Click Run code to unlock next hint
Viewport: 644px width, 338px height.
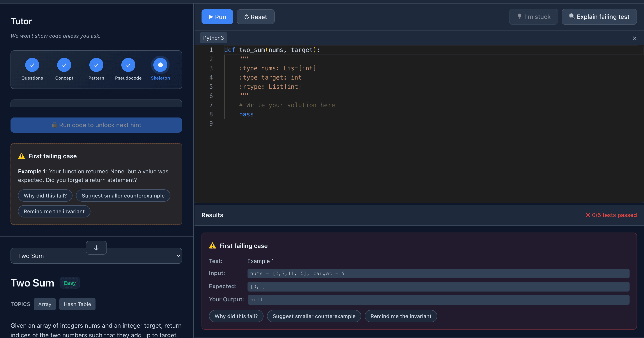tap(96, 125)
